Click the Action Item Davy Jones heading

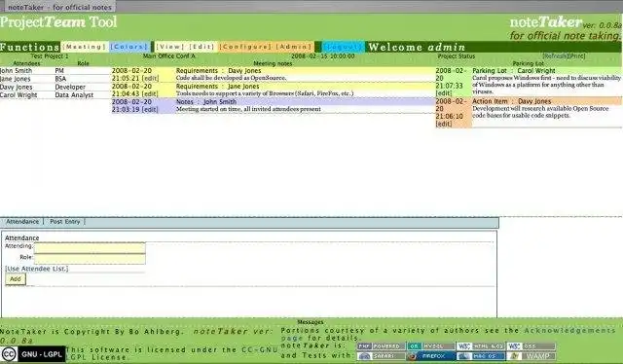[x=511, y=101]
